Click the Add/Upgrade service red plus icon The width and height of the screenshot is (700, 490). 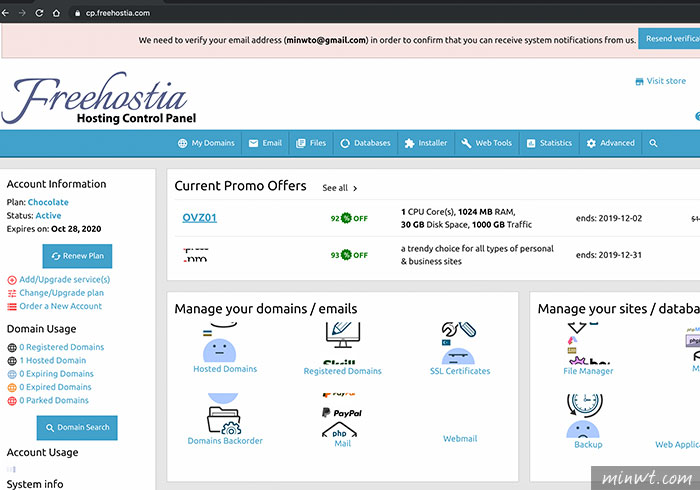(12, 280)
